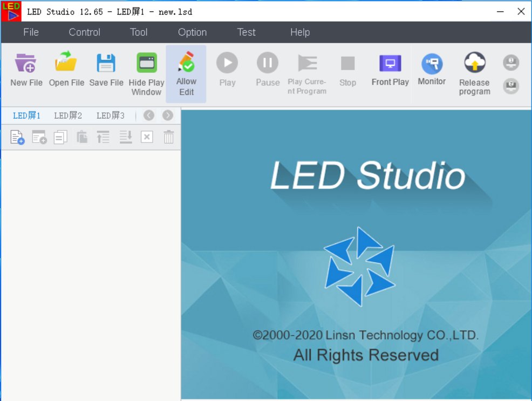The image size is (532, 401).
Task: Open the Test menu
Action: point(246,32)
